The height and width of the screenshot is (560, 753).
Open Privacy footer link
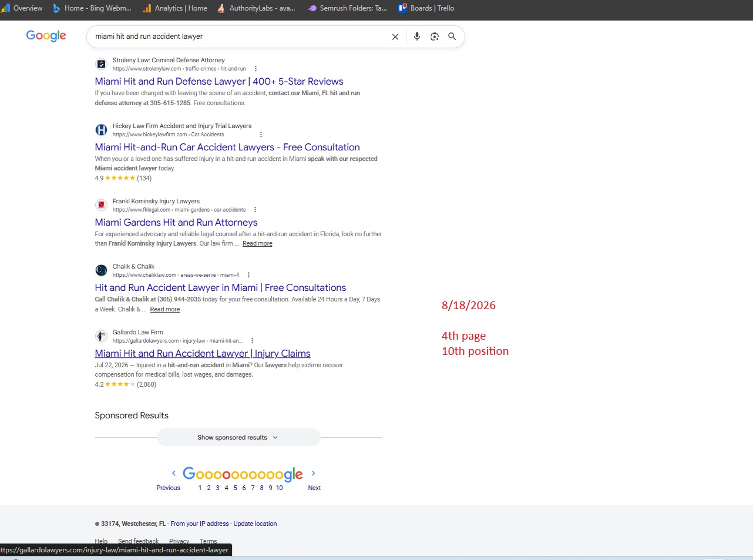pos(179,541)
